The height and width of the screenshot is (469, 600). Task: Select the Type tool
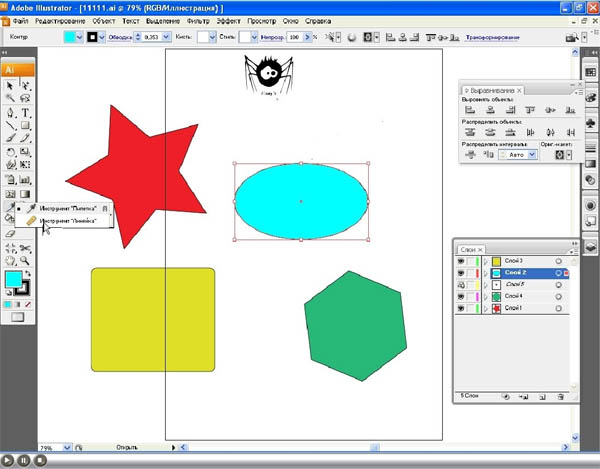[x=26, y=113]
